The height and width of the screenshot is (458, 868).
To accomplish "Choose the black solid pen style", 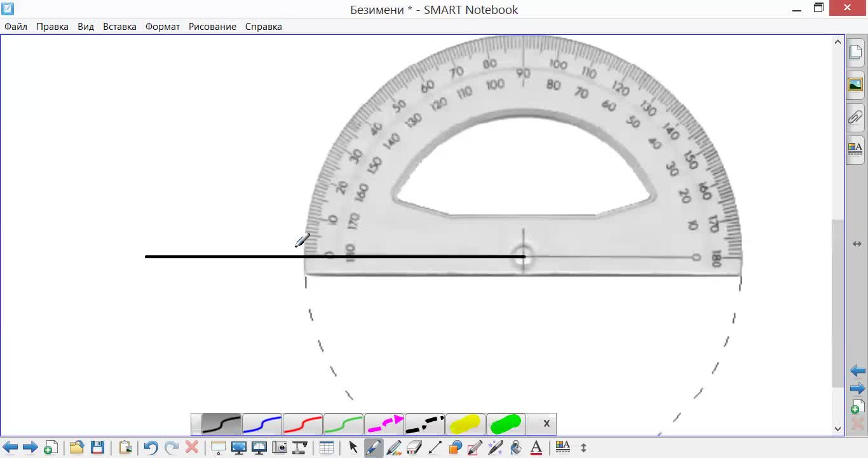I will point(222,424).
